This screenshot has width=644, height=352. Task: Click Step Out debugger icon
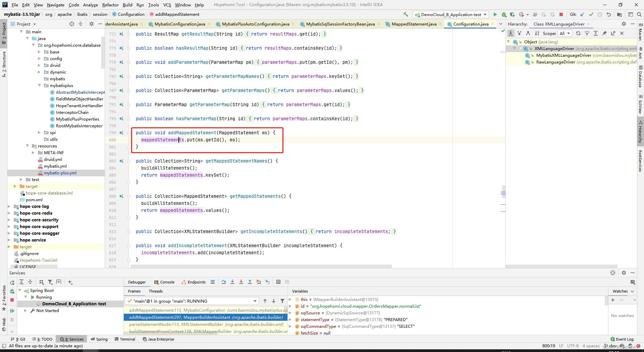tap(250, 282)
